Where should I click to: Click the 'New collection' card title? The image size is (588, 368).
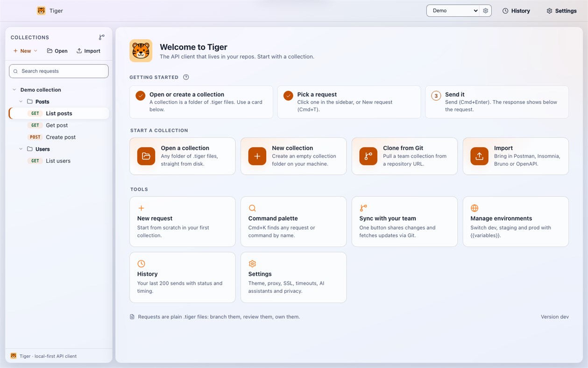pos(292,148)
